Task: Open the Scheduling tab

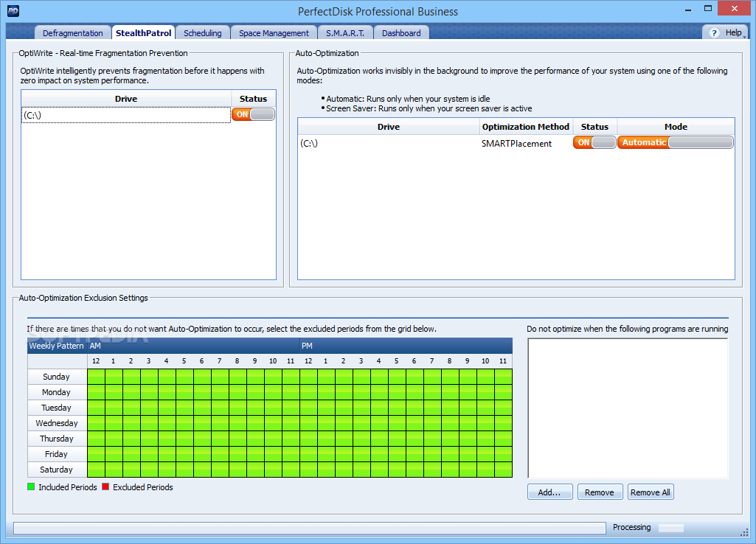Action: [x=203, y=32]
